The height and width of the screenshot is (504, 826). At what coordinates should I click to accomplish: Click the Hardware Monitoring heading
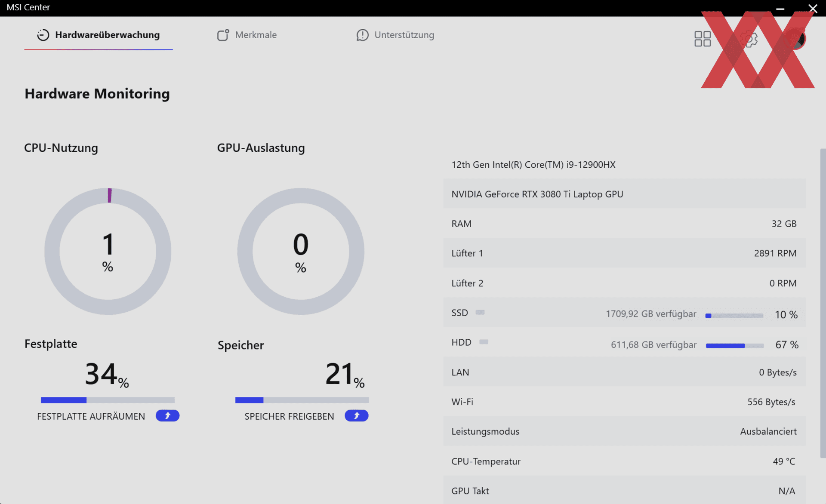tap(97, 94)
